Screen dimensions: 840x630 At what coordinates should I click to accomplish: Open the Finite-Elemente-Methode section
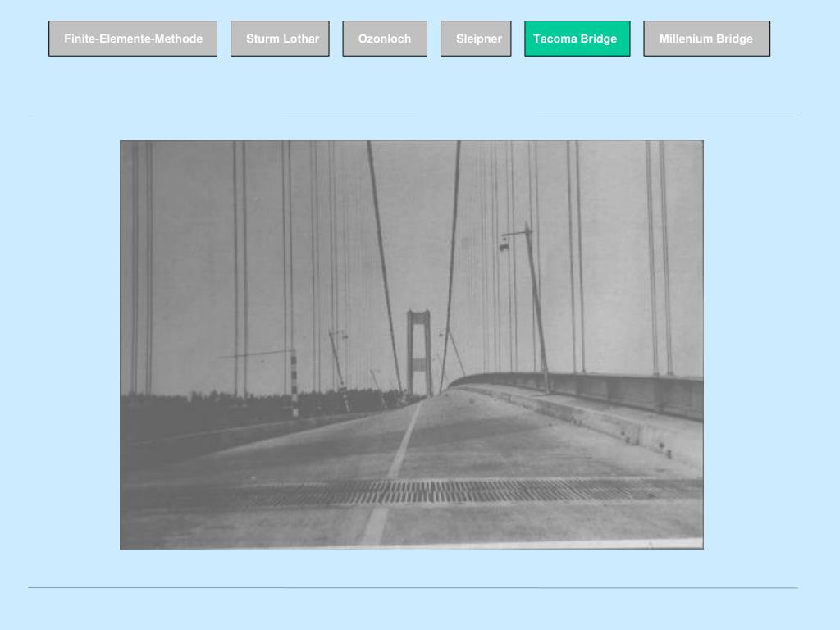133,39
